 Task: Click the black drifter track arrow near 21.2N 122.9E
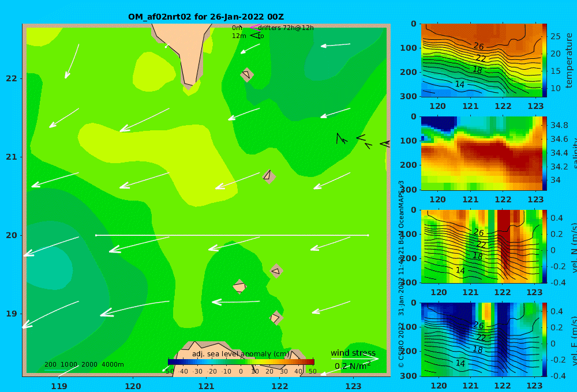click(341, 138)
